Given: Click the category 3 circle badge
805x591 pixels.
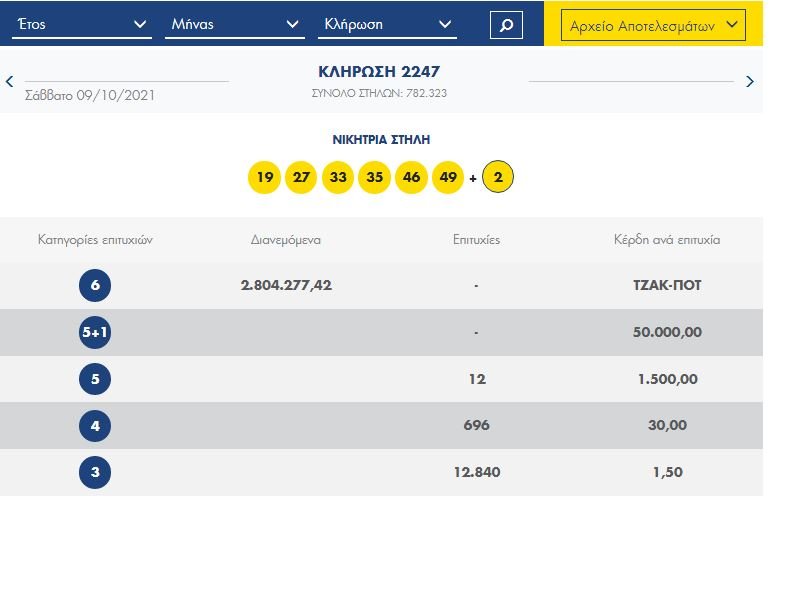Looking at the screenshot, I should (x=95, y=473).
